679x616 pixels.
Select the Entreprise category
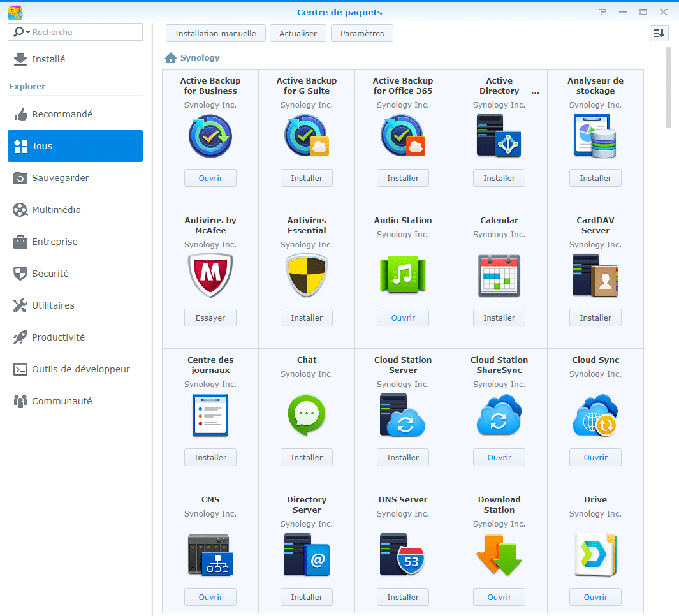pos(75,242)
